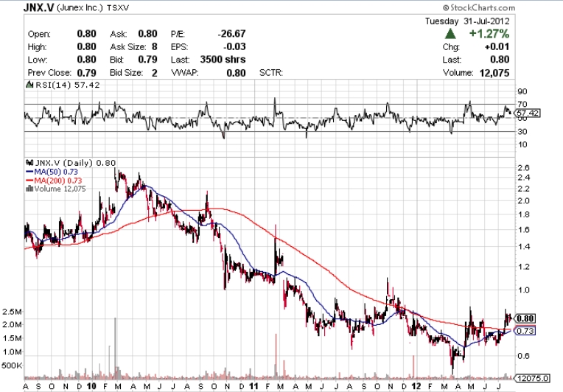Open the StockCharts.com copyright link
The width and height of the screenshot is (563, 392).
(479, 7)
